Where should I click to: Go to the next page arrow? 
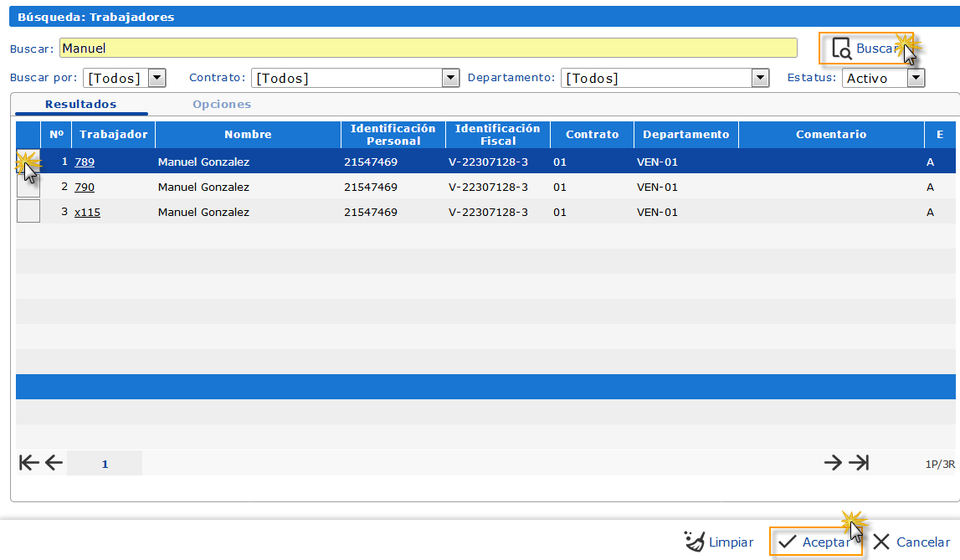coord(833,463)
